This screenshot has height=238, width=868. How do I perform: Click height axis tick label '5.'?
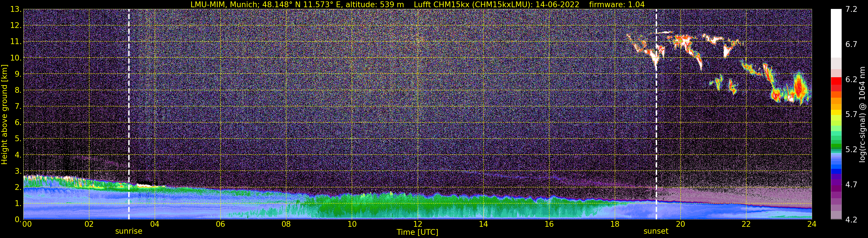tap(18, 139)
